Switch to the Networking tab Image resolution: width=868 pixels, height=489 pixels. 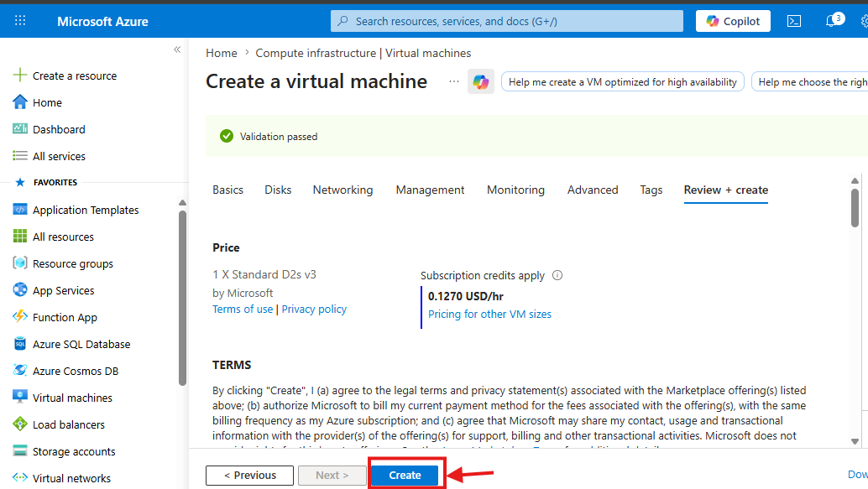tap(342, 190)
